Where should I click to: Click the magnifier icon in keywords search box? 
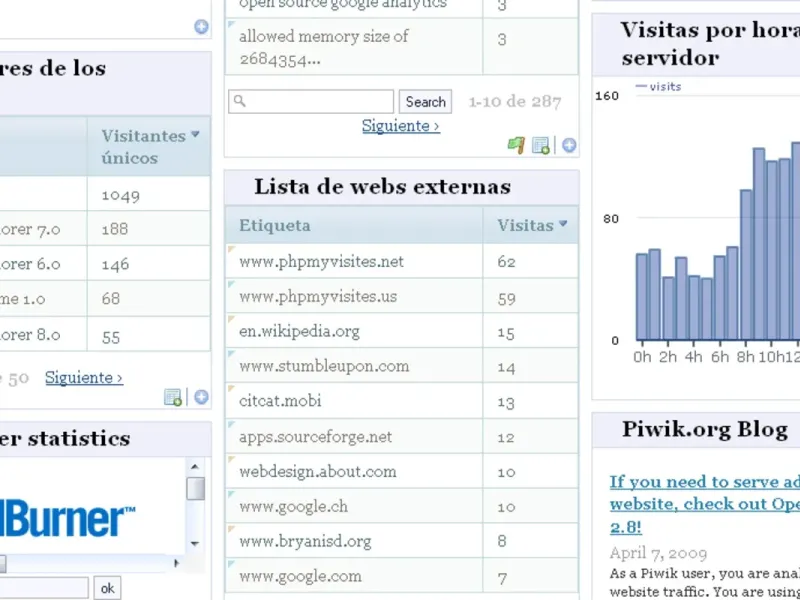(x=239, y=101)
